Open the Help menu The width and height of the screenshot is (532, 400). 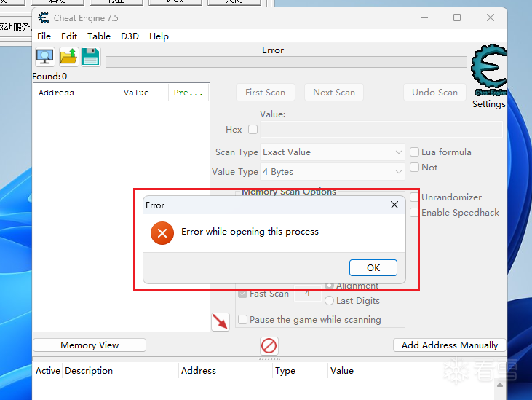pyautogui.click(x=159, y=36)
